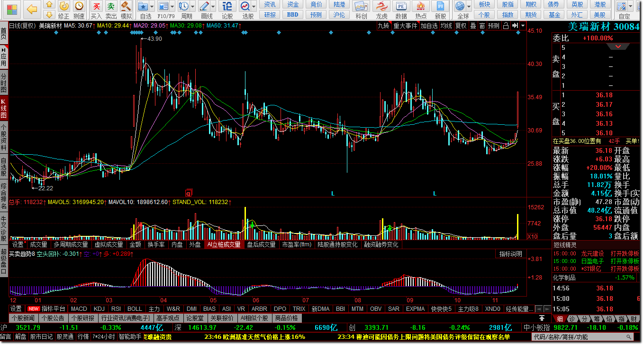Open the 自选 favorites folder icon
Viewport: 644px width, 345px height.
click(x=143, y=6)
